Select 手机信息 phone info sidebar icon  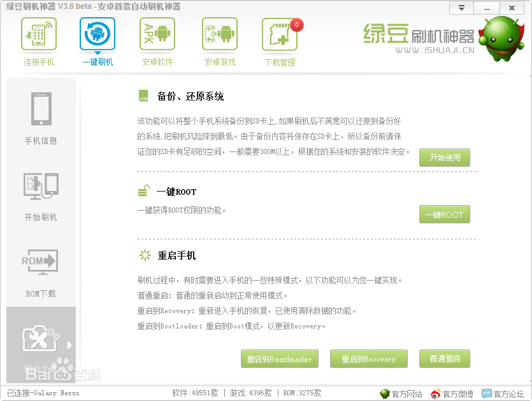(x=41, y=109)
